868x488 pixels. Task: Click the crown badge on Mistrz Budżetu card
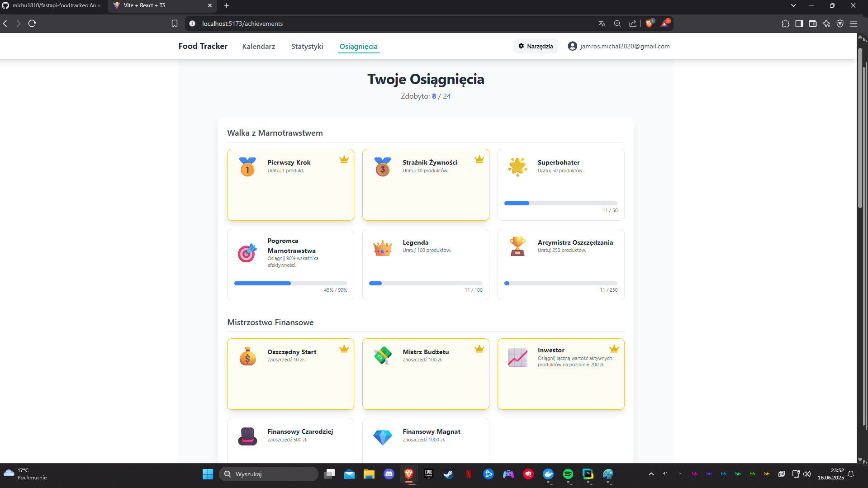coord(479,349)
